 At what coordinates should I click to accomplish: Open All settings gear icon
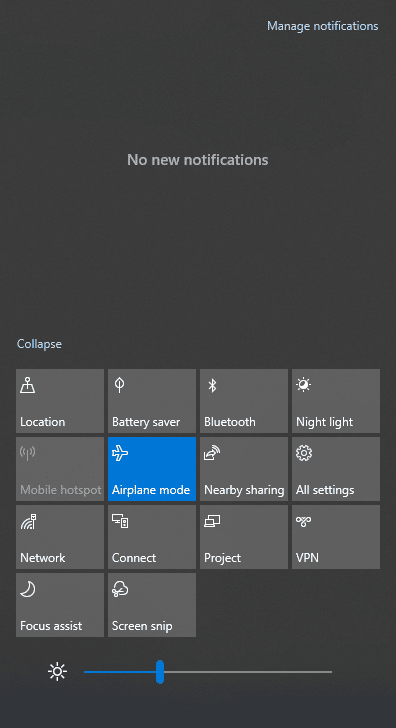pos(304,453)
